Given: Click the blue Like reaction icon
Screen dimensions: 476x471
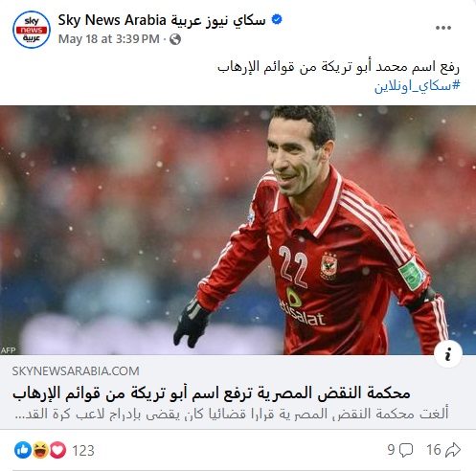Looking at the screenshot, I should (x=23, y=450).
